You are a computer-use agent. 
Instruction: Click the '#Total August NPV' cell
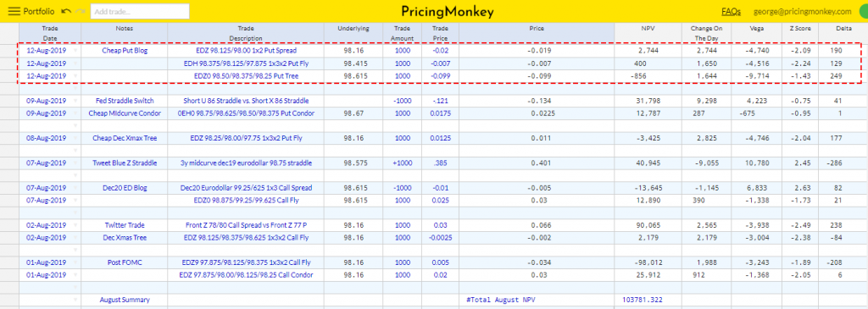(x=537, y=301)
